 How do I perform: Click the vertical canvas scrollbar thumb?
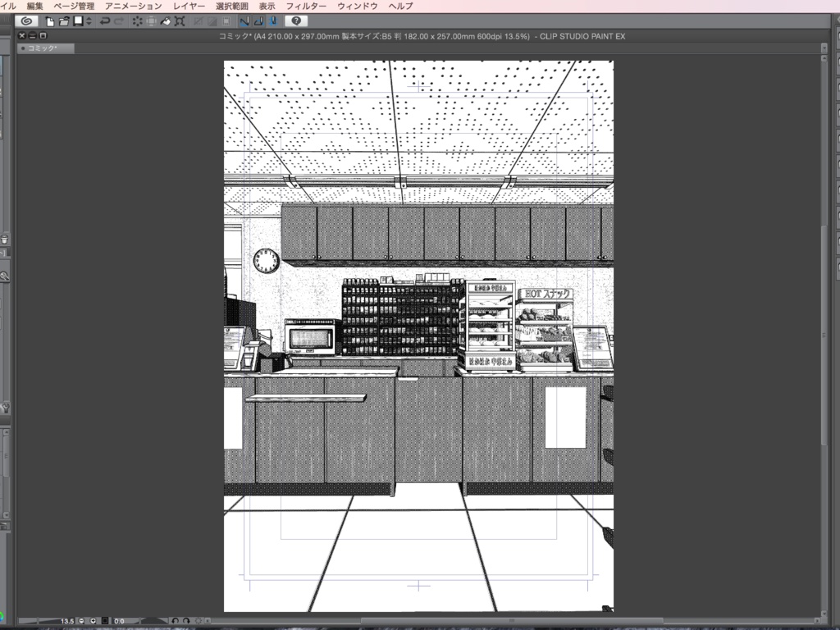coord(824,335)
